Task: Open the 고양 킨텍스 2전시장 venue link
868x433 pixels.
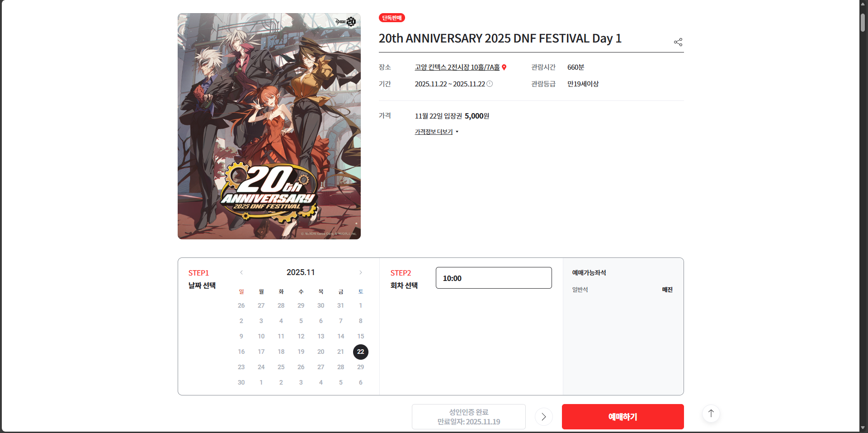Action: [457, 67]
